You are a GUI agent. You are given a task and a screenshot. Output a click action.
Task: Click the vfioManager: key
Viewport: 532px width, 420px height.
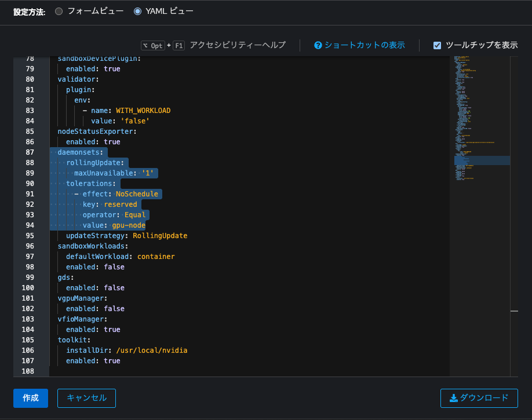click(82, 319)
